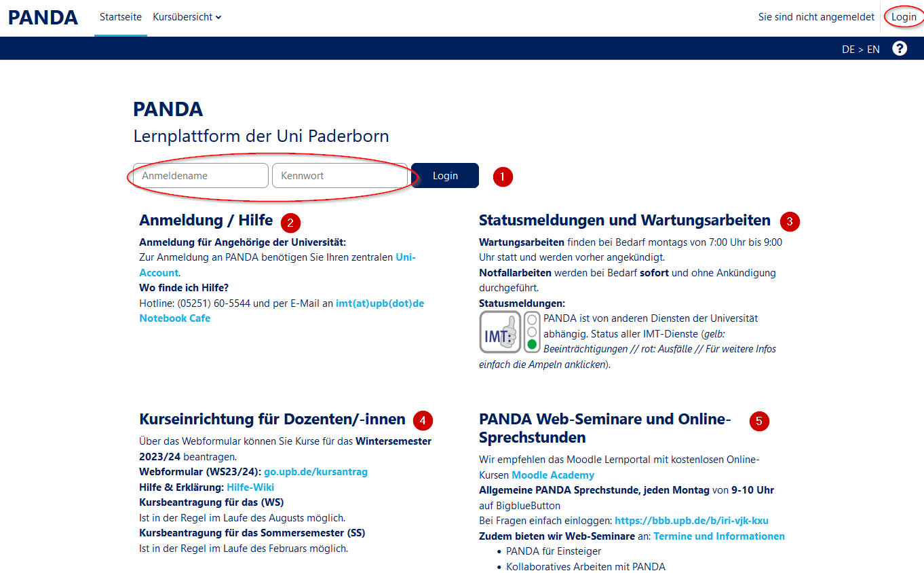Click red number 4 marker badge
Image resolution: width=924 pixels, height=573 pixels.
point(423,420)
